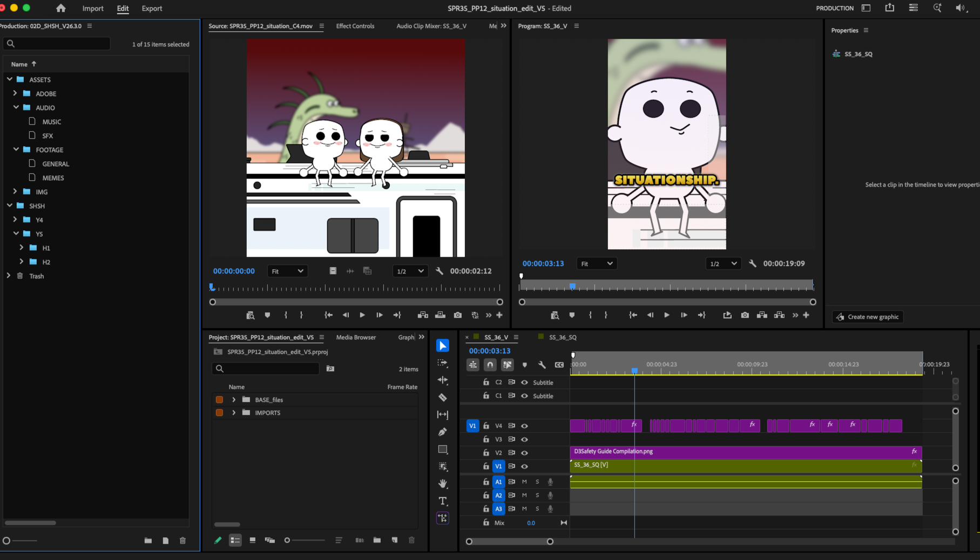
Task: Click the Insert button in Source monitor
Action: 423,315
